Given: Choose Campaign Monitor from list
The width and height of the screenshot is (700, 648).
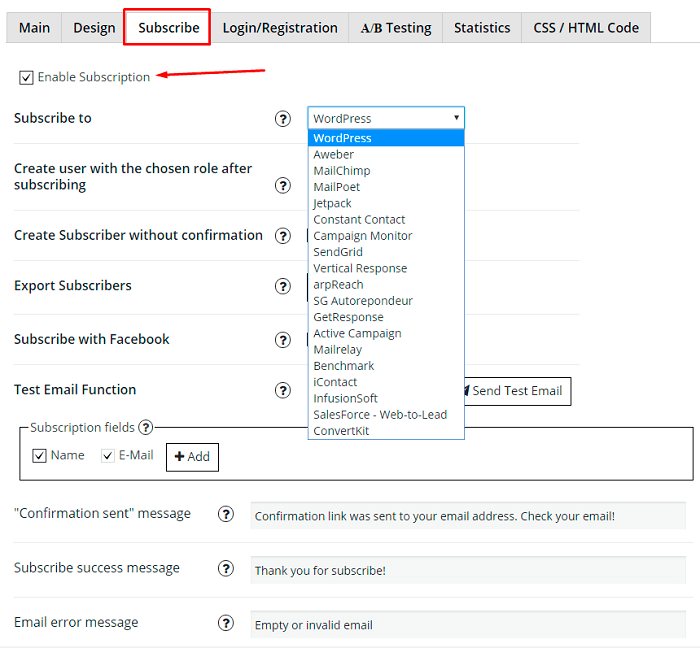Looking at the screenshot, I should 386,236.
